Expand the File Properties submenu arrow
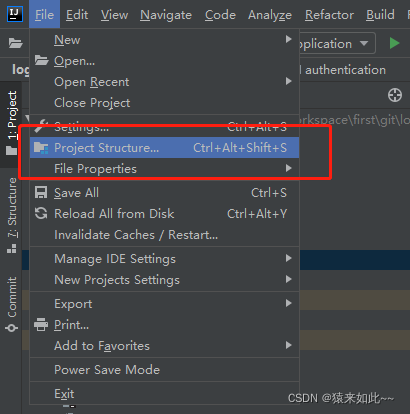Image resolution: width=410 pixels, height=414 pixels. click(289, 168)
